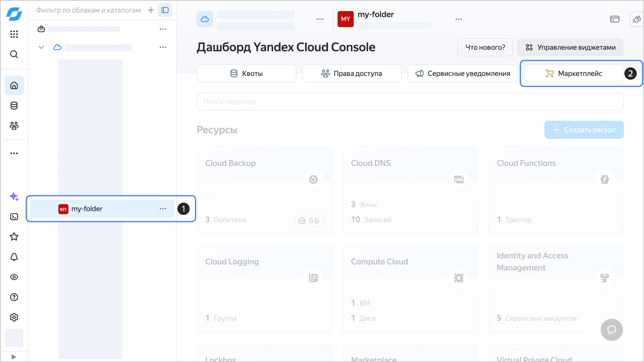The width and height of the screenshot is (644, 362).
Task: Click the "Создать ресурс" button
Action: tap(584, 130)
